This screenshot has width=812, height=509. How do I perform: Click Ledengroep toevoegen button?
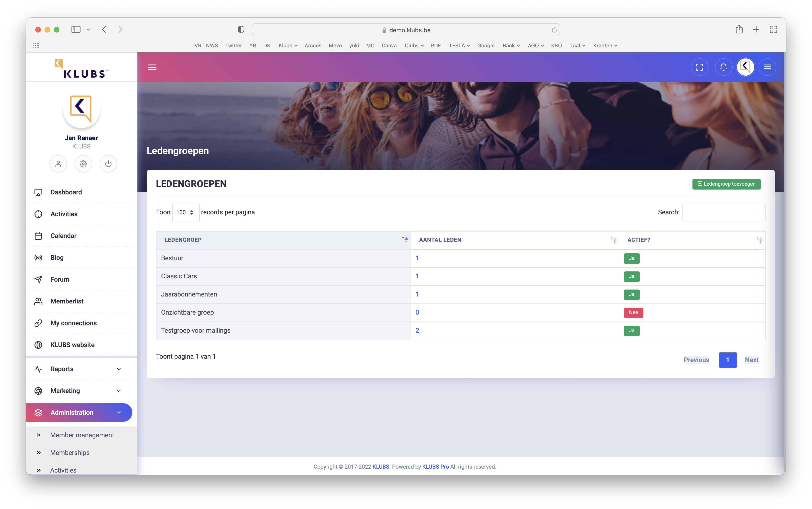pyautogui.click(x=726, y=184)
